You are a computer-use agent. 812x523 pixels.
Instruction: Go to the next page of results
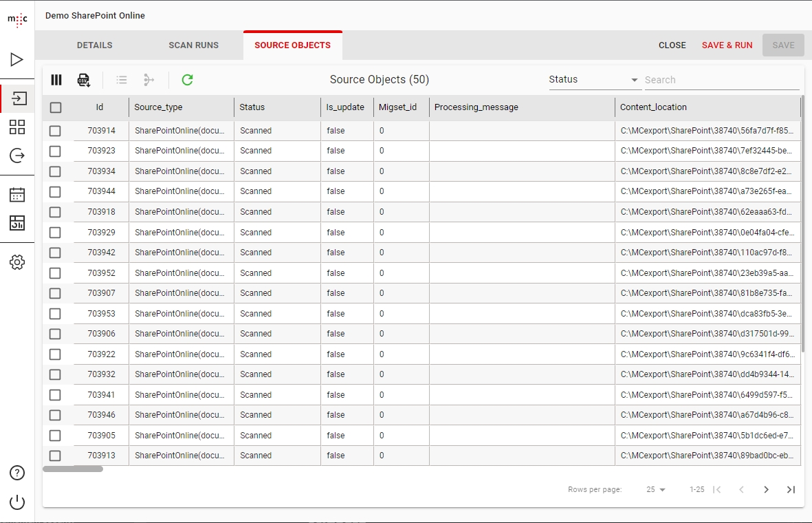click(x=766, y=489)
